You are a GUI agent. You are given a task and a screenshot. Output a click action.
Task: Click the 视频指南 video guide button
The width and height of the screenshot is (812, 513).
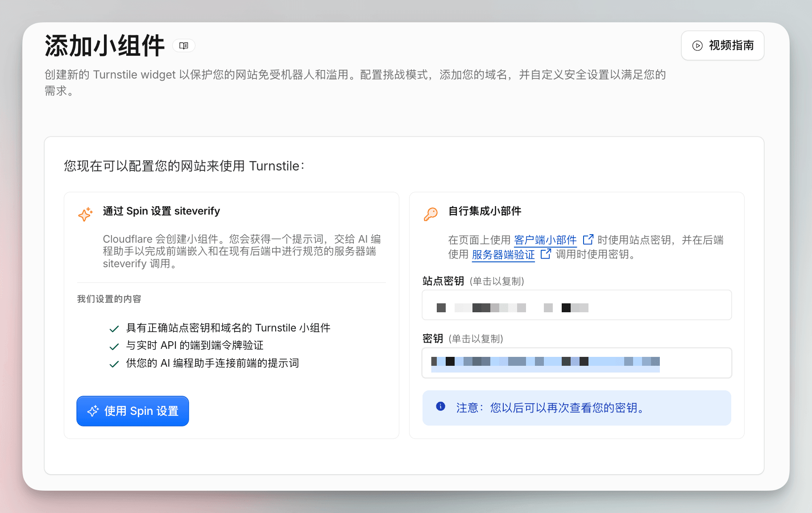pyautogui.click(x=722, y=46)
